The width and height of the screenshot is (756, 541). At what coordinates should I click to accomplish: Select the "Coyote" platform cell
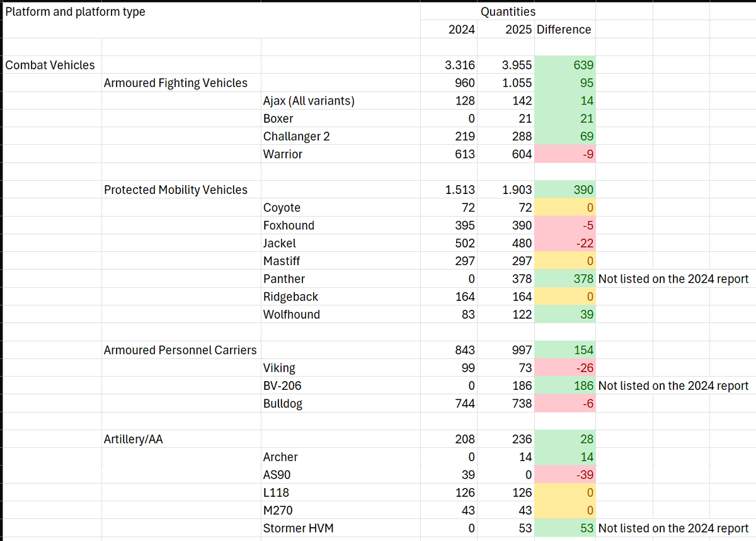[340, 207]
